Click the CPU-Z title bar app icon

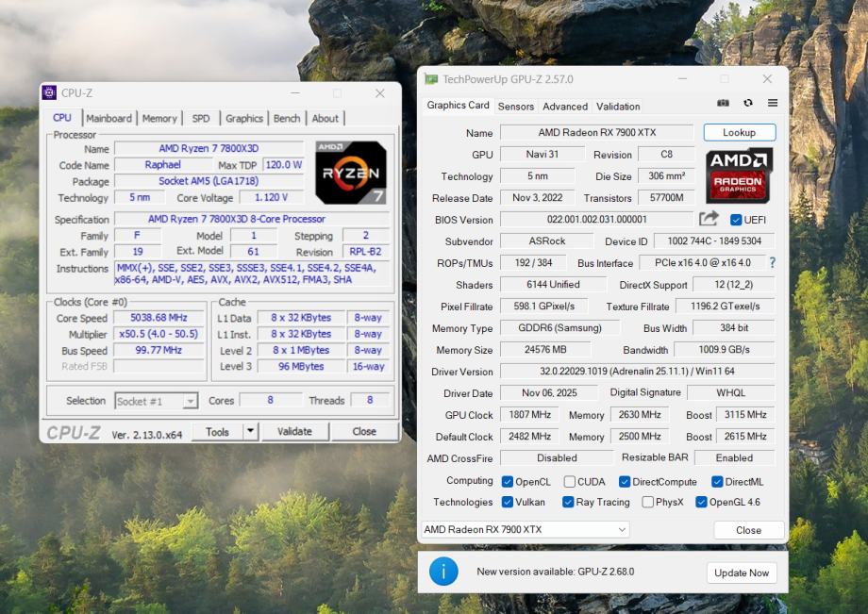[x=49, y=93]
